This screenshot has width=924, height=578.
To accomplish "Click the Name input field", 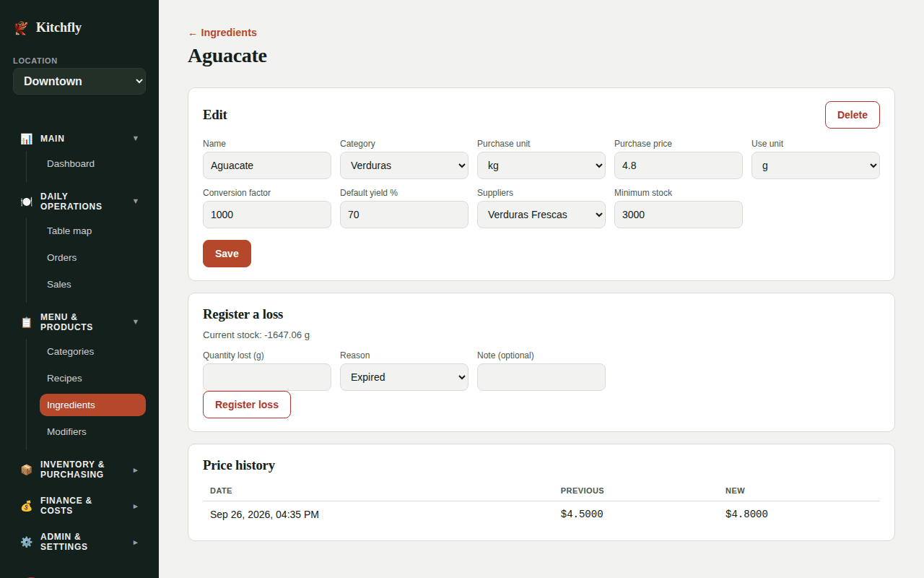I will pyautogui.click(x=267, y=165).
